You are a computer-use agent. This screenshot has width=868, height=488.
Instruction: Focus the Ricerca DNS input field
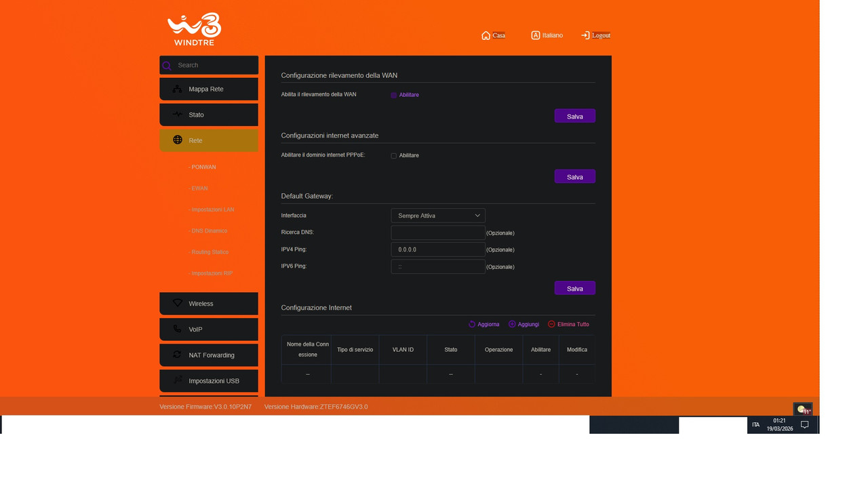[x=438, y=232]
